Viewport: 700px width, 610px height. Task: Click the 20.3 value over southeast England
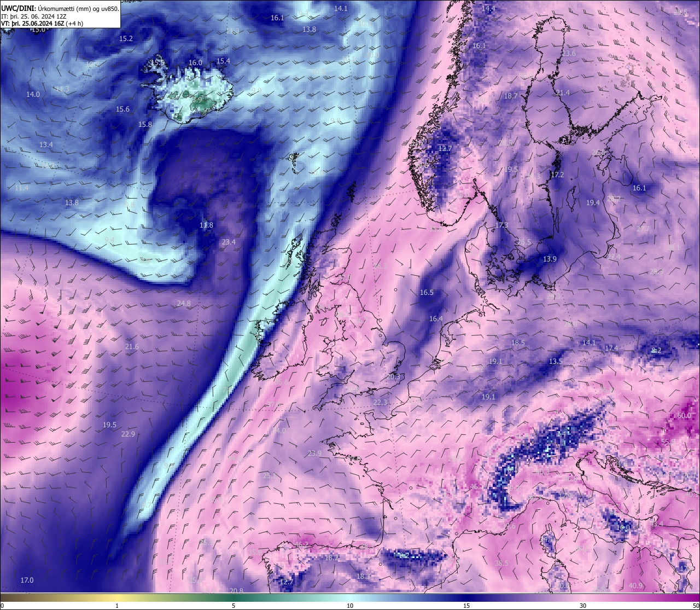pos(393,377)
